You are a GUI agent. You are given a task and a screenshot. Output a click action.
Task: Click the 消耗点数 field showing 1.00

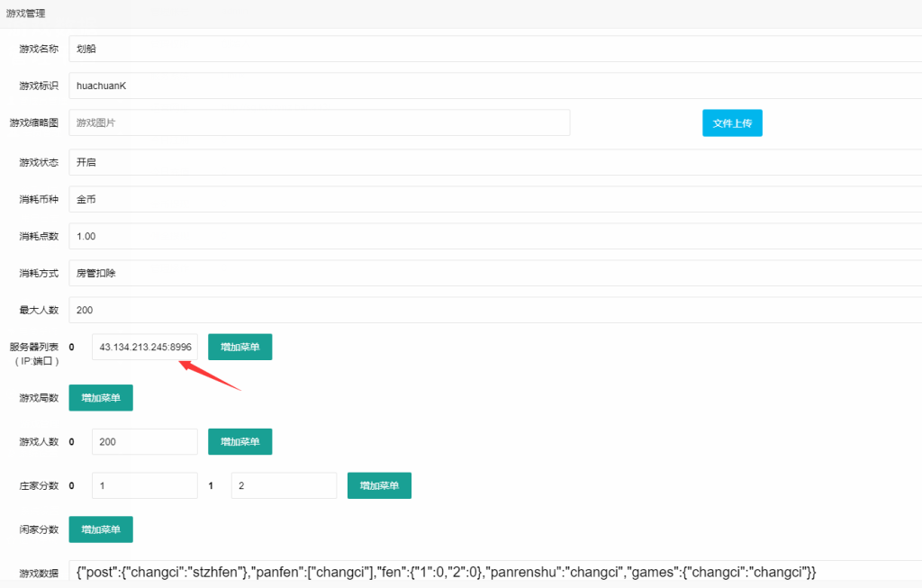point(493,236)
